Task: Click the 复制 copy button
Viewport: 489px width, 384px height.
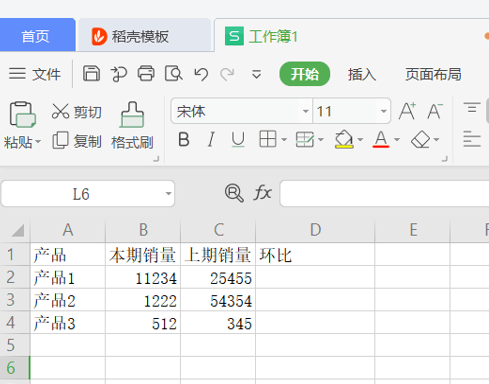Action: coord(77,141)
